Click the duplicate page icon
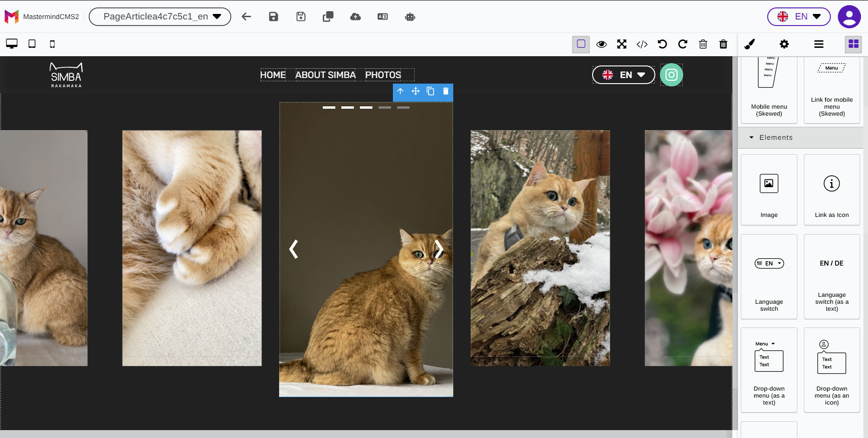Viewport: 868px width, 438px height. tap(328, 17)
